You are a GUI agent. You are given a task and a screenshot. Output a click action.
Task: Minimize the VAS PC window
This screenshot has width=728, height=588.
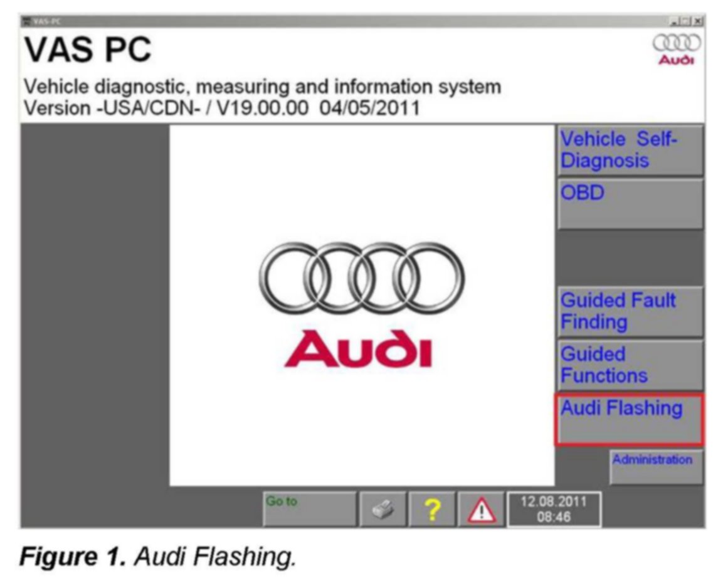point(674,21)
